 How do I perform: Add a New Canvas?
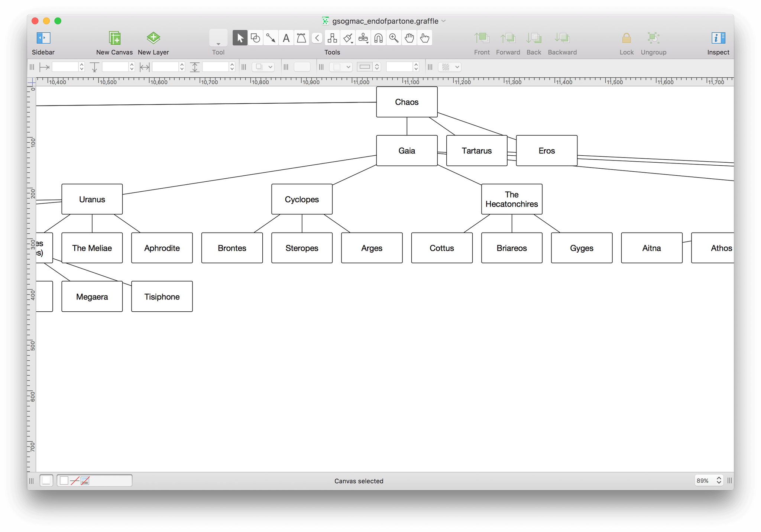point(114,38)
